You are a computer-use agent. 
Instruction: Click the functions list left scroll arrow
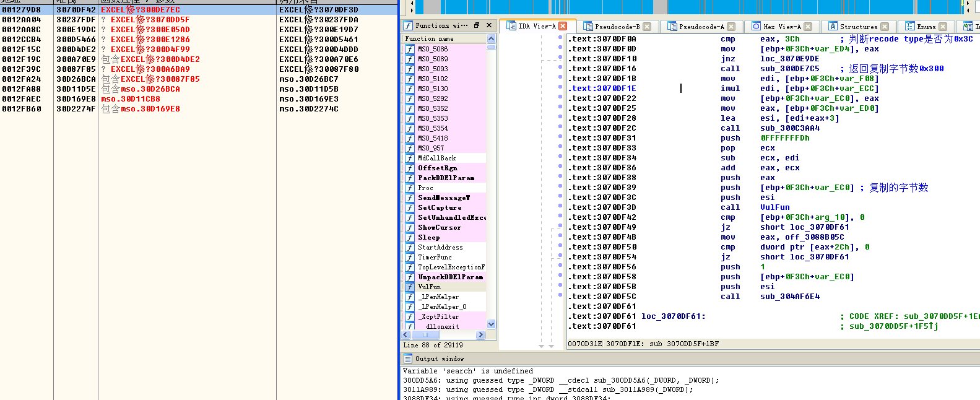(x=407, y=334)
